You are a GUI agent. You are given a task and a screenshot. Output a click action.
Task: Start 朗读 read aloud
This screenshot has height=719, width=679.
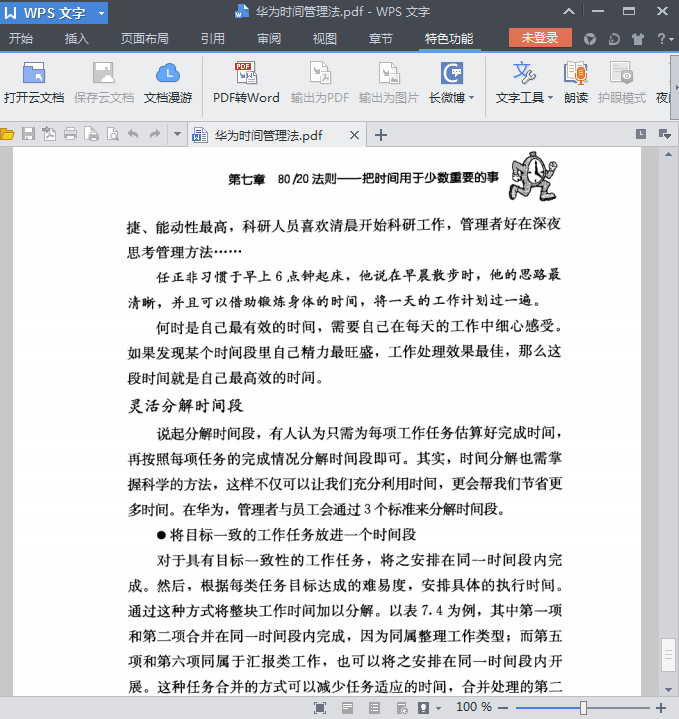point(576,83)
